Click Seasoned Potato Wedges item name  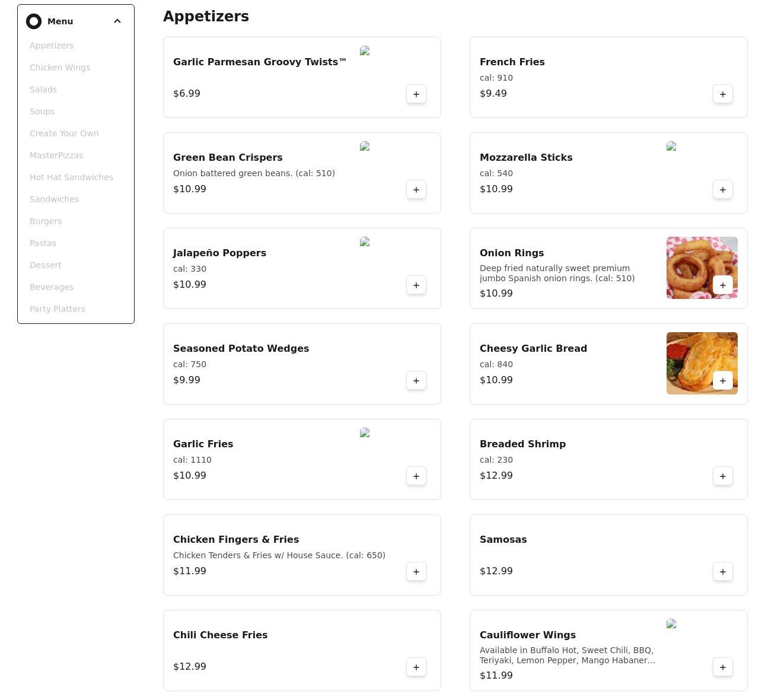[x=241, y=348]
